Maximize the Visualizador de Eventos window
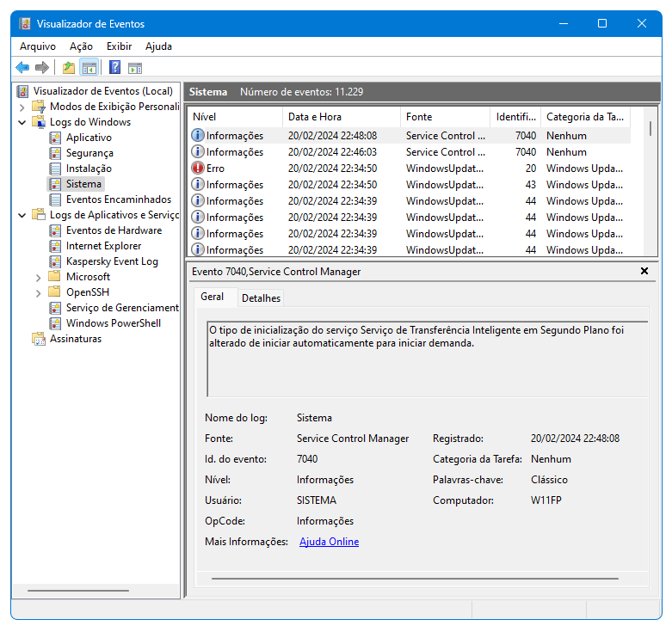Viewport: 672px width, 632px height. tap(602, 23)
